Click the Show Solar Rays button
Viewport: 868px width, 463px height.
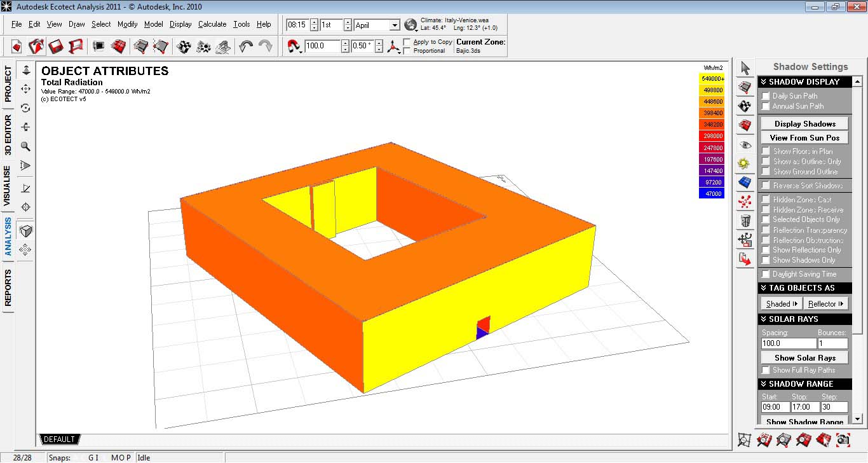[804, 358]
